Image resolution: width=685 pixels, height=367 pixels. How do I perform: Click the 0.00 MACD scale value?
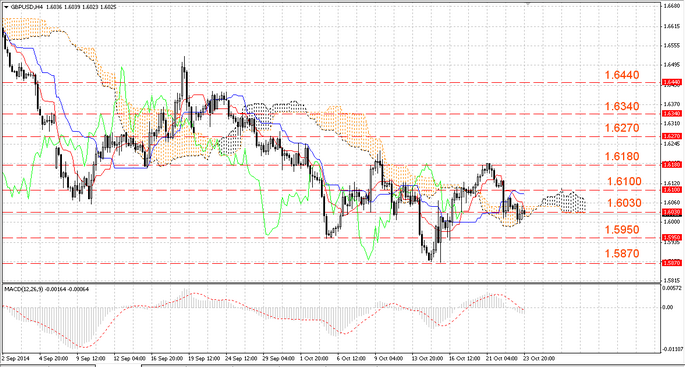[x=668, y=307]
